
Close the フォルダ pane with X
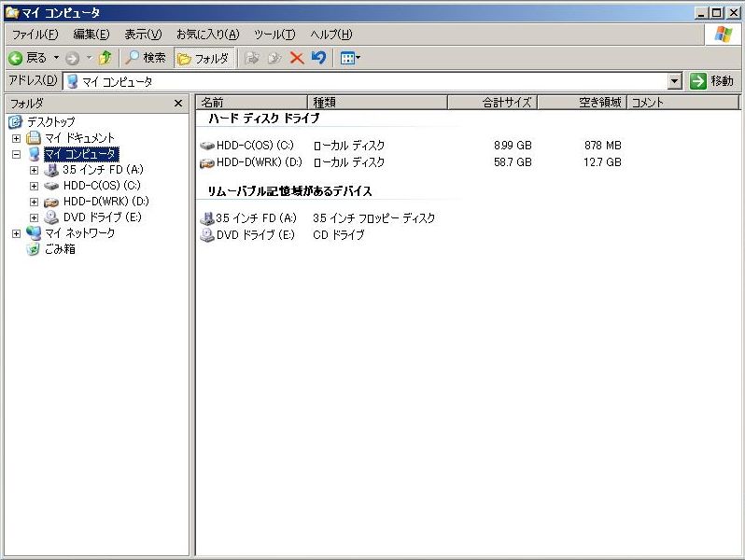click(178, 103)
